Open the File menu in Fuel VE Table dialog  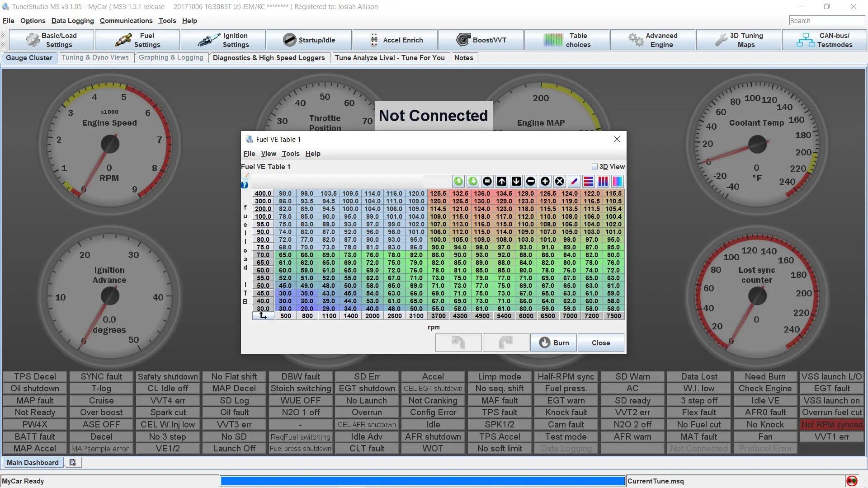click(249, 154)
